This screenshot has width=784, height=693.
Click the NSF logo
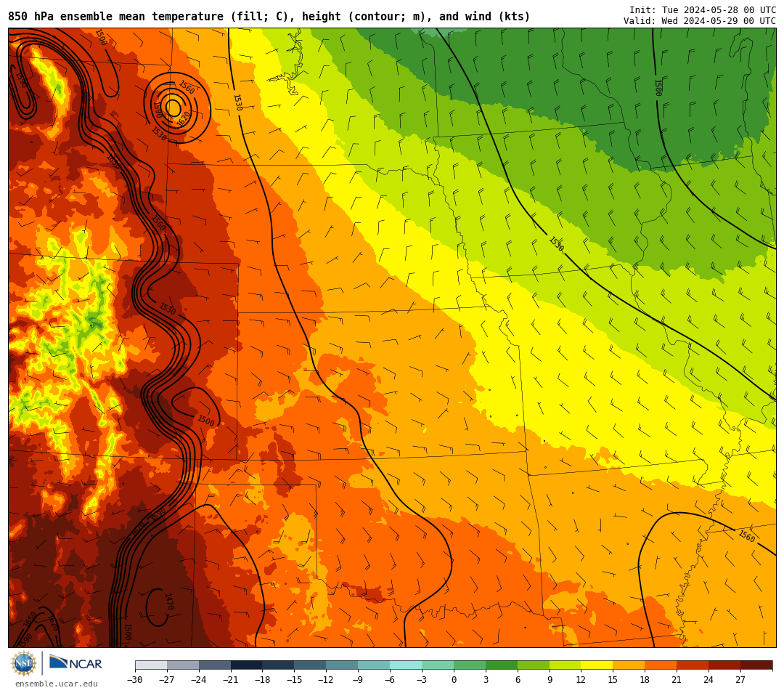(23, 663)
